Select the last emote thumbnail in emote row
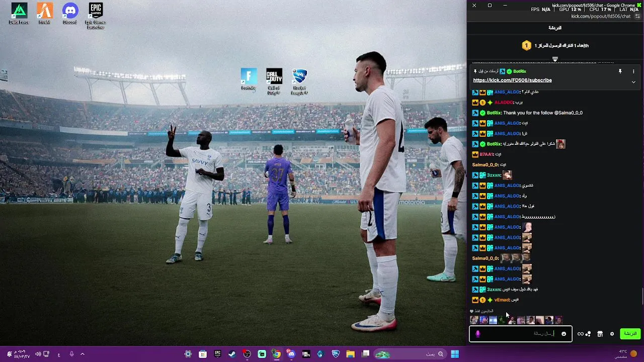The width and height of the screenshot is (644, 362). (x=558, y=320)
